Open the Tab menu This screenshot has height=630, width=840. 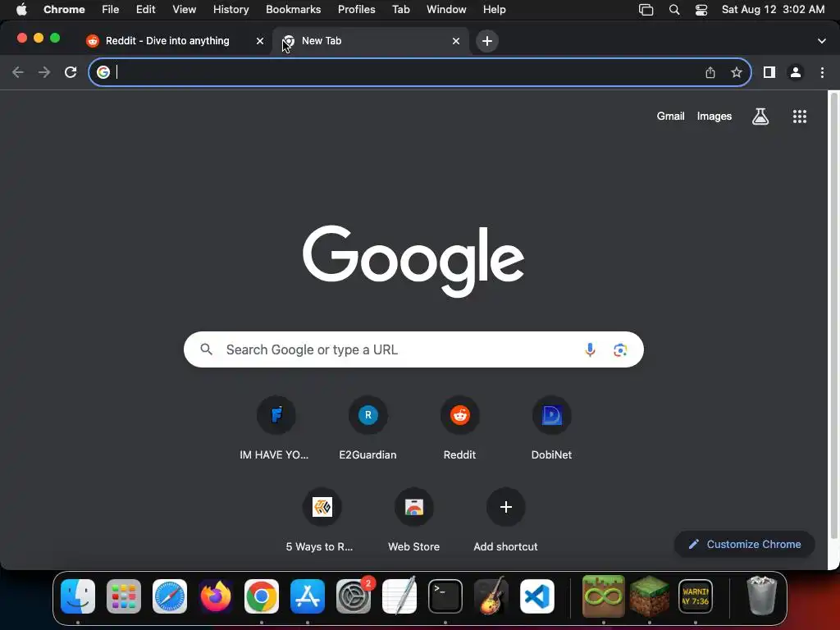point(400,10)
